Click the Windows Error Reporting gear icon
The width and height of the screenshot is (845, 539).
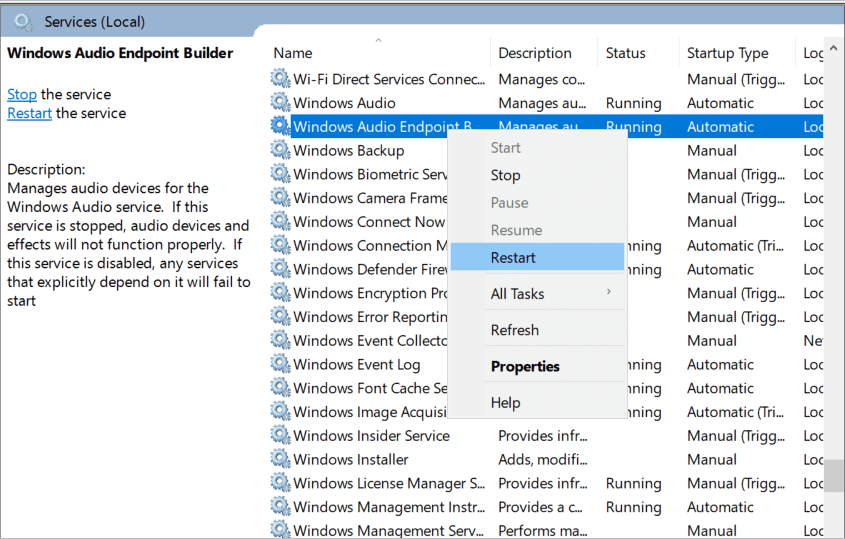(x=280, y=316)
